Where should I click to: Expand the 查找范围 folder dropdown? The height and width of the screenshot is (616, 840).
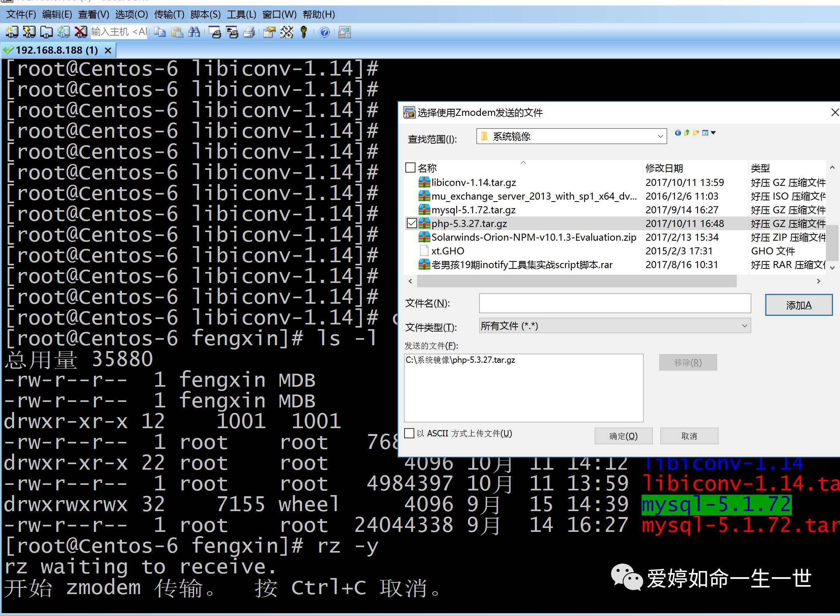[x=660, y=137]
